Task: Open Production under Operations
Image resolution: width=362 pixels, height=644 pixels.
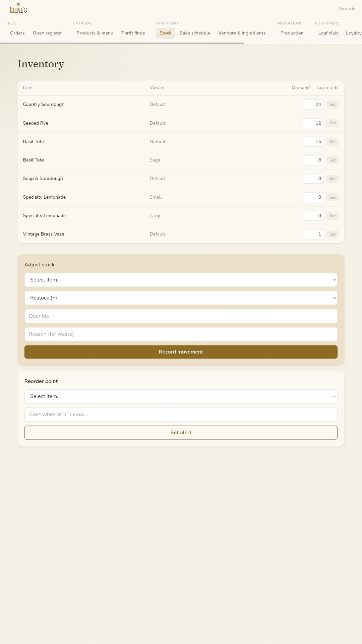Action: coord(292,33)
